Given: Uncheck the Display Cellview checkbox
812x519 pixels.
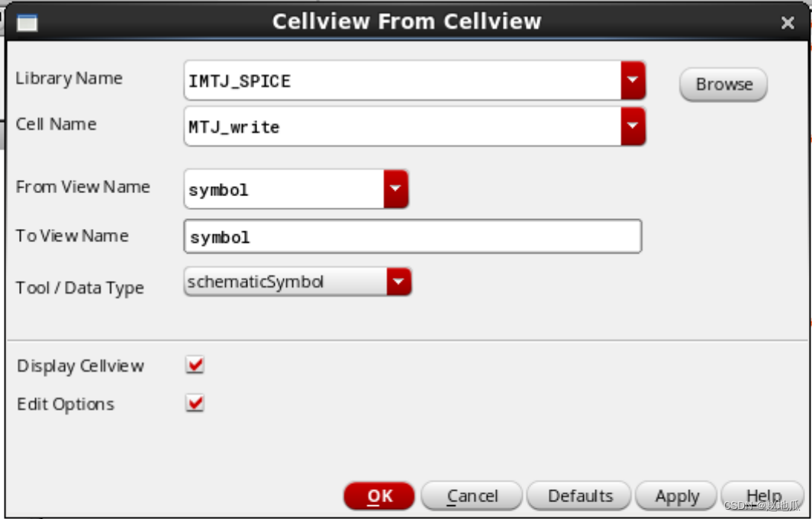Looking at the screenshot, I should [x=195, y=366].
